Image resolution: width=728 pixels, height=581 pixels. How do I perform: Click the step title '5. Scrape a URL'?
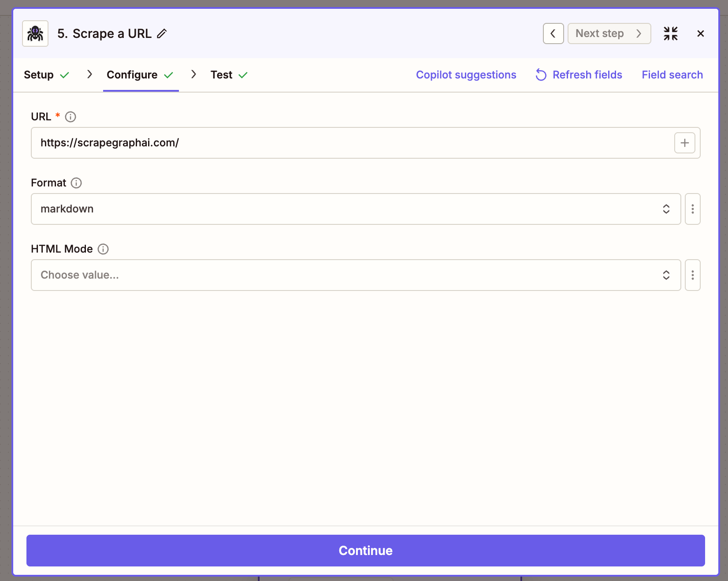click(104, 34)
